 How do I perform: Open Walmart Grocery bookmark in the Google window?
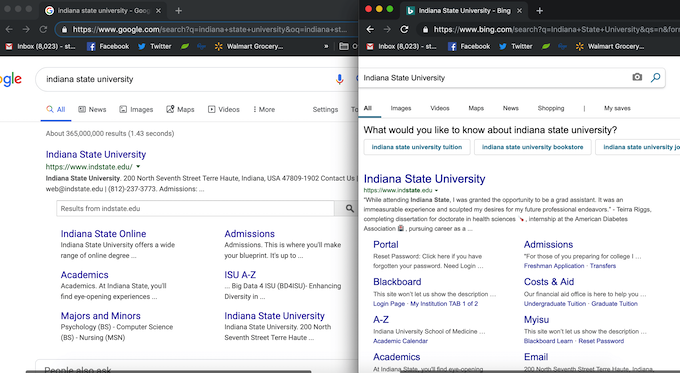click(x=249, y=46)
